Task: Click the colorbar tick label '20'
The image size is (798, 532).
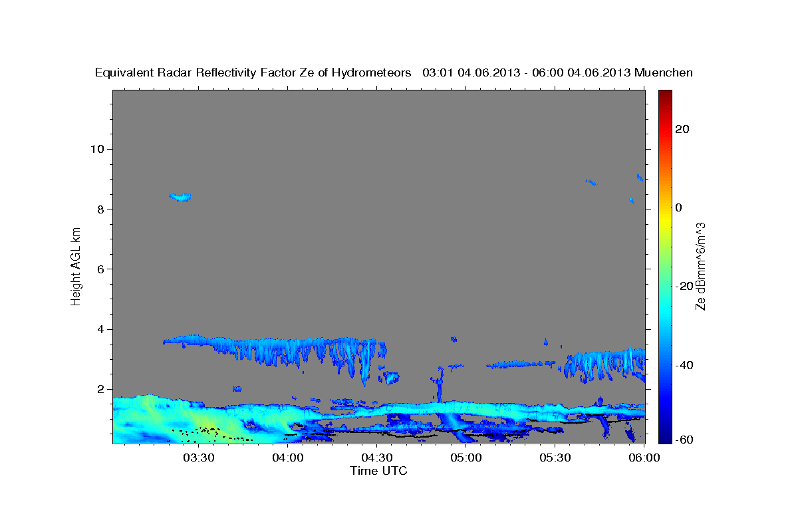Action: click(682, 129)
